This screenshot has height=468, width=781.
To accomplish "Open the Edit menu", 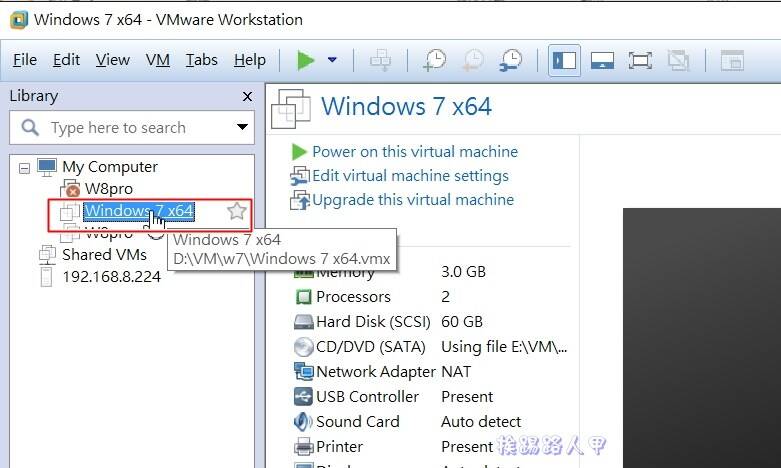I will tap(66, 60).
